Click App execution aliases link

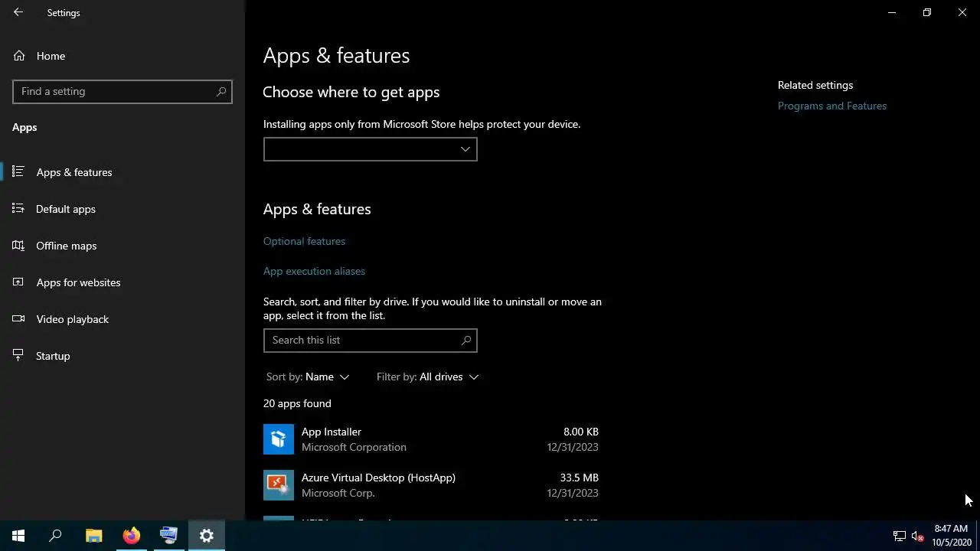[x=314, y=271]
